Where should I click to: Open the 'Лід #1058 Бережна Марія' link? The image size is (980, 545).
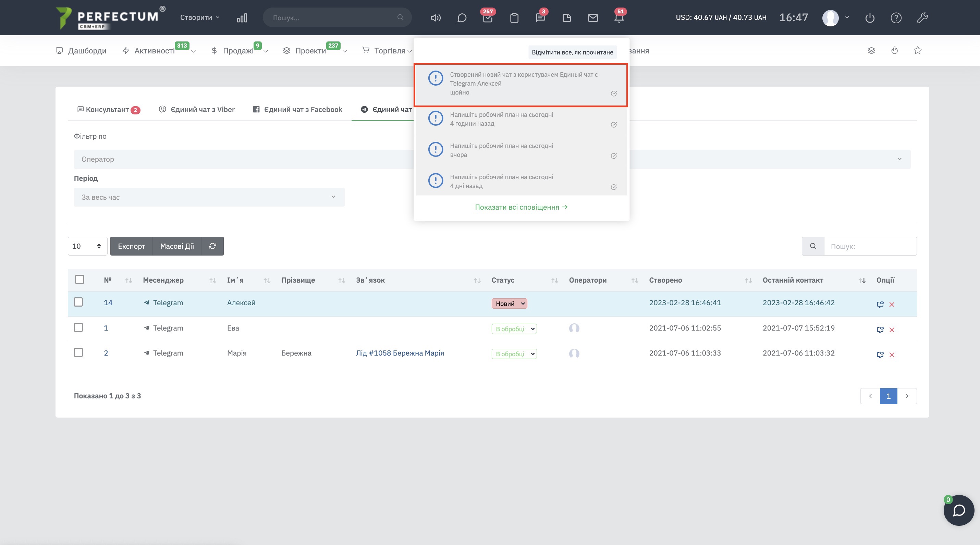[400, 353]
